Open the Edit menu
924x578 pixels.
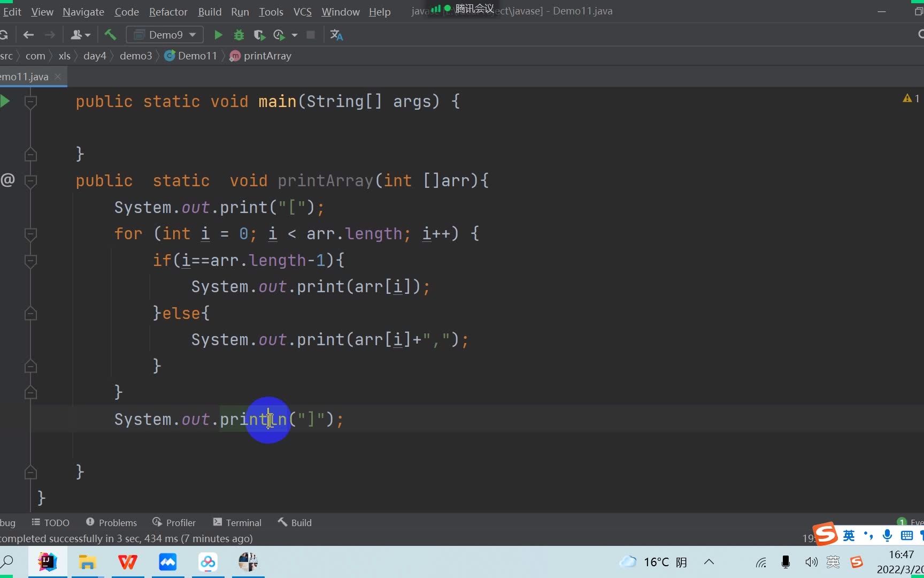pyautogui.click(x=12, y=12)
